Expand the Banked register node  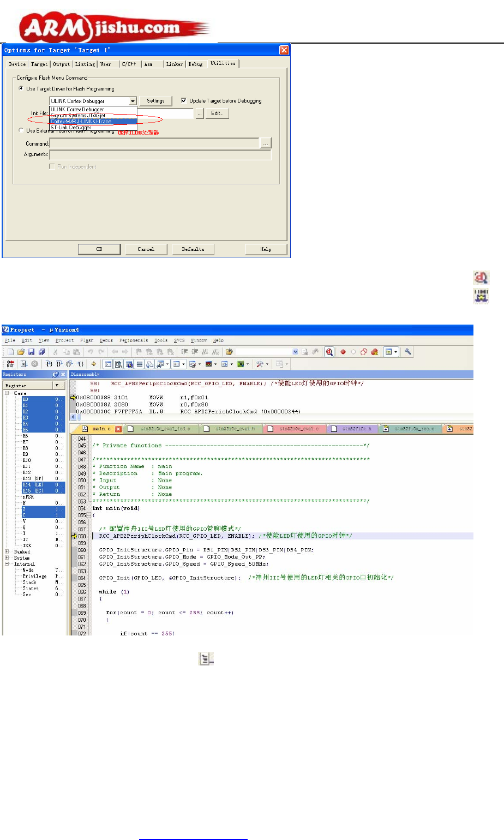point(7,551)
